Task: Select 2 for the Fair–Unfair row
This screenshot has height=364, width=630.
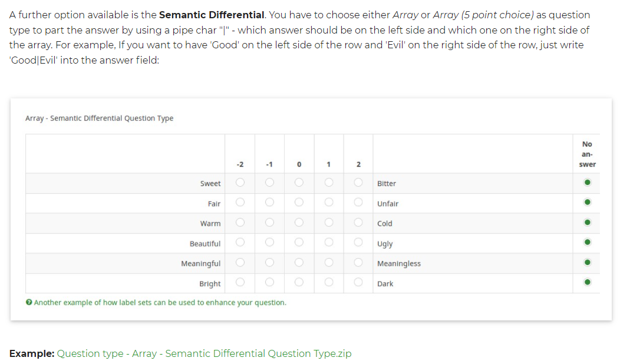Action: pos(358,203)
